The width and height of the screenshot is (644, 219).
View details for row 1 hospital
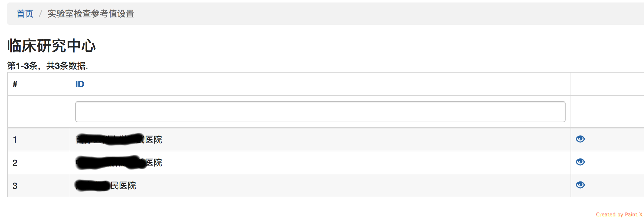(580, 139)
